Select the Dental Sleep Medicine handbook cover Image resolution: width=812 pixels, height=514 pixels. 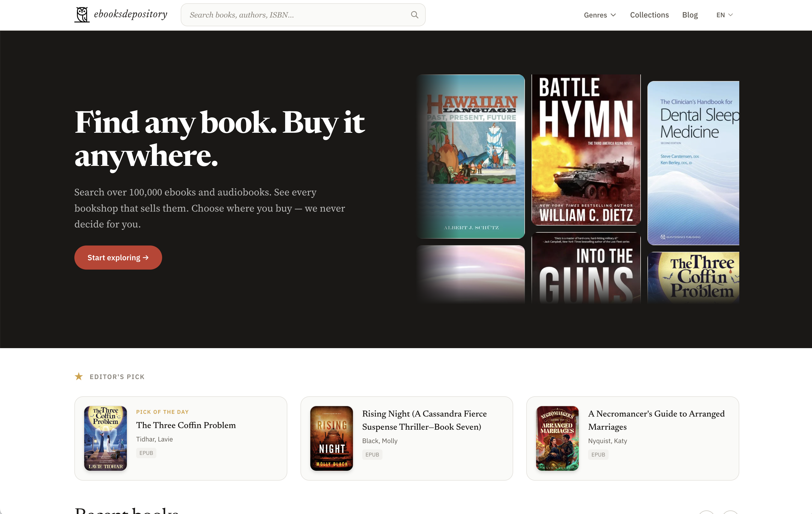pyautogui.click(x=693, y=163)
